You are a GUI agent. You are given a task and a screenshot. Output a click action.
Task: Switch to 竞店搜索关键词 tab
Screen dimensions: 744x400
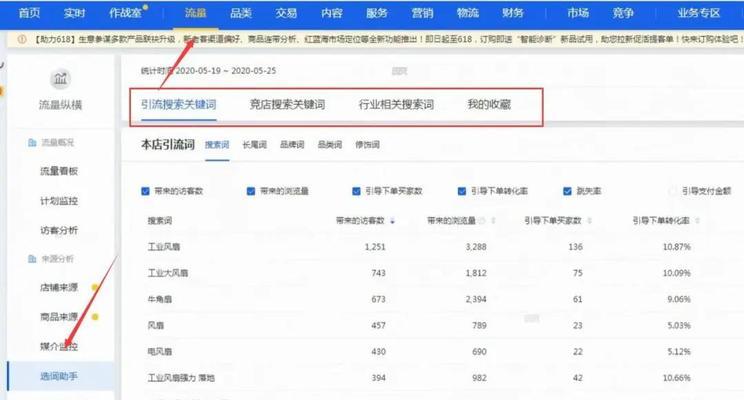pyautogui.click(x=288, y=104)
